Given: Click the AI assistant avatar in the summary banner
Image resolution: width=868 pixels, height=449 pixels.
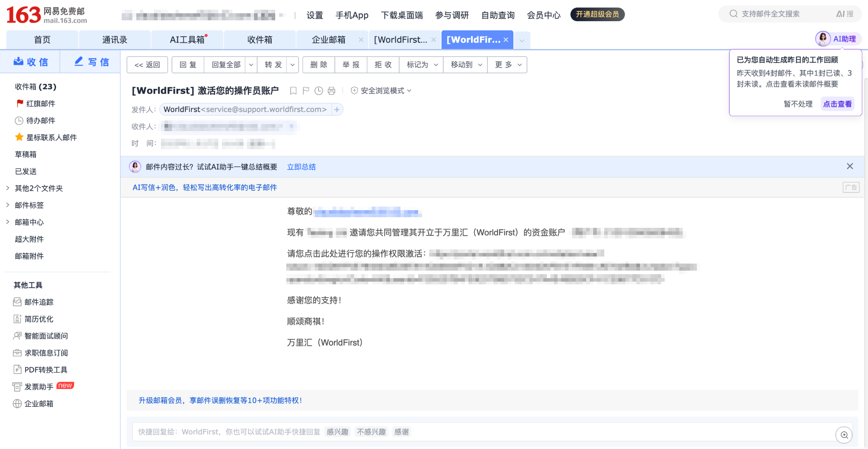Looking at the screenshot, I should 135,166.
